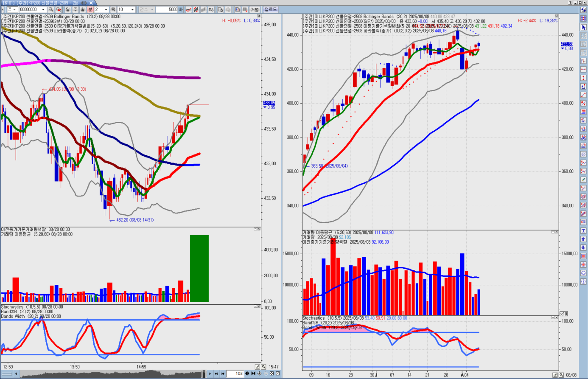588x379 pixels.
Task: Click the chart timeline scrollbar handle
Action: tap(204, 374)
